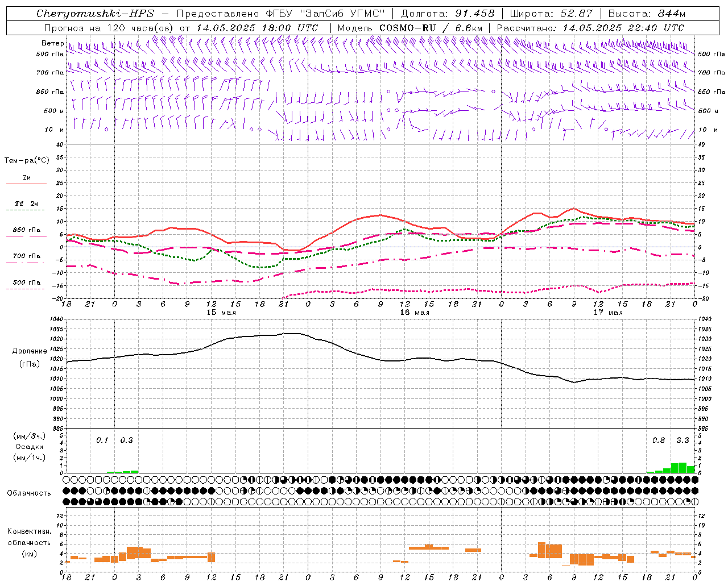Viewport: 728px width, 582px height.
Task: Pick the red line sample under 2м legend
Action: (26, 184)
